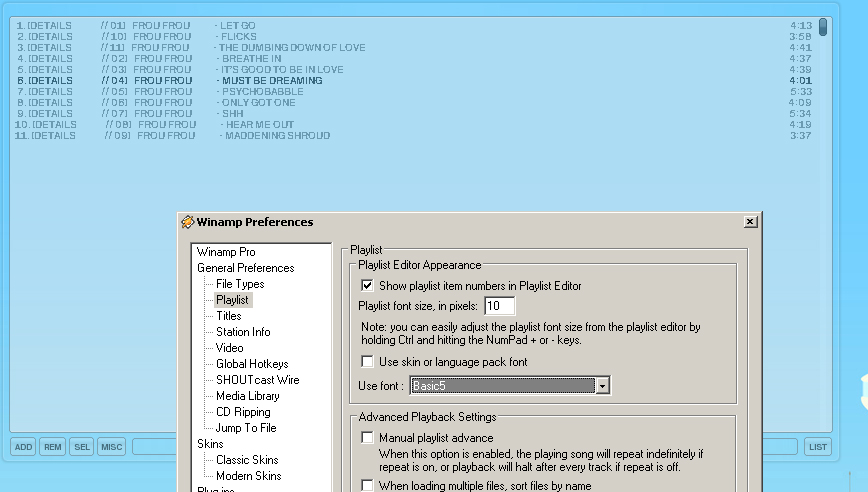Image resolution: width=868 pixels, height=492 pixels.
Task: Enable Use skin or language pack font
Action: point(367,361)
